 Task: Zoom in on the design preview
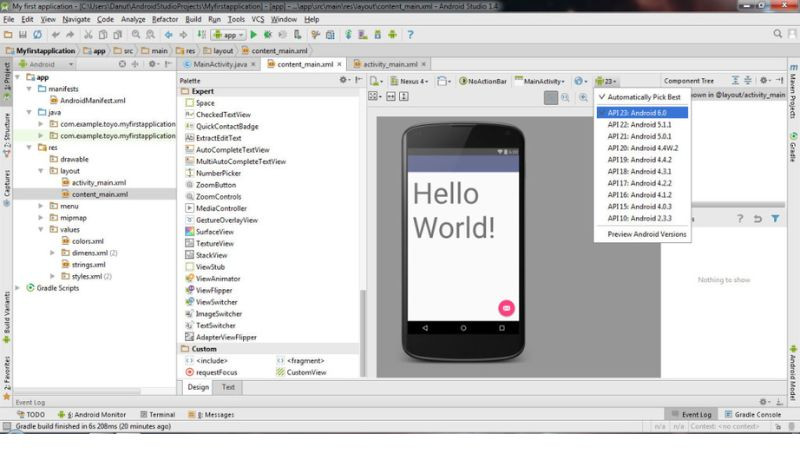583,97
